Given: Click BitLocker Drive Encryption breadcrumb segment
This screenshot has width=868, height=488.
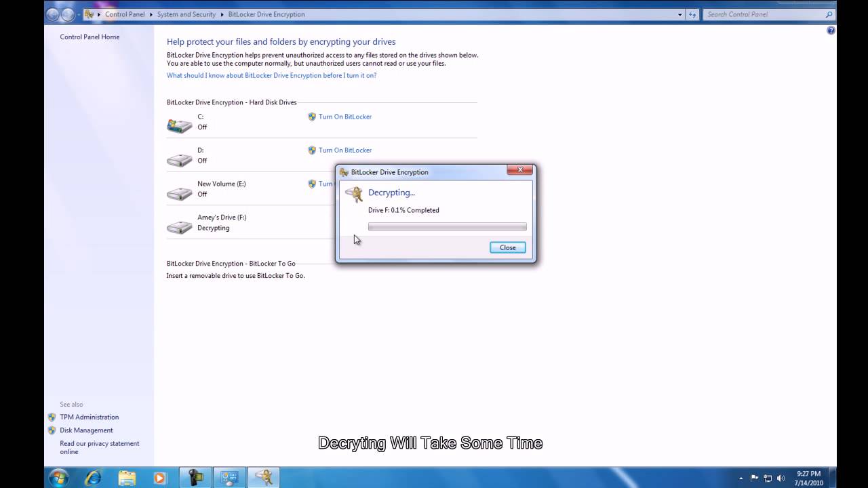Looking at the screenshot, I should (x=267, y=14).
